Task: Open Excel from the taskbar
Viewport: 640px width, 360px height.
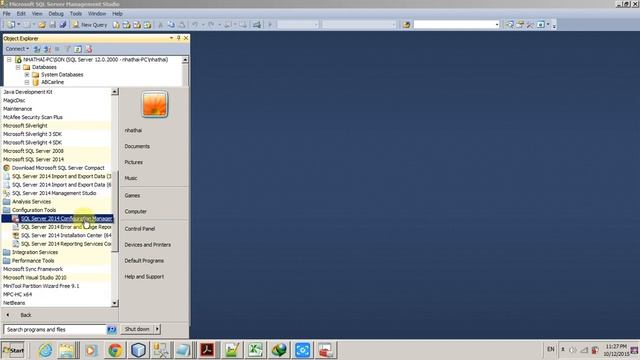Action: tap(255, 350)
